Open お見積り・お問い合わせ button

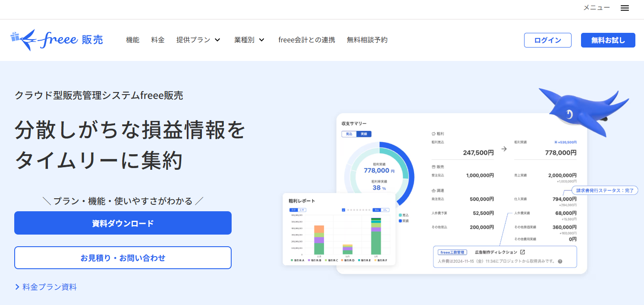123,258
